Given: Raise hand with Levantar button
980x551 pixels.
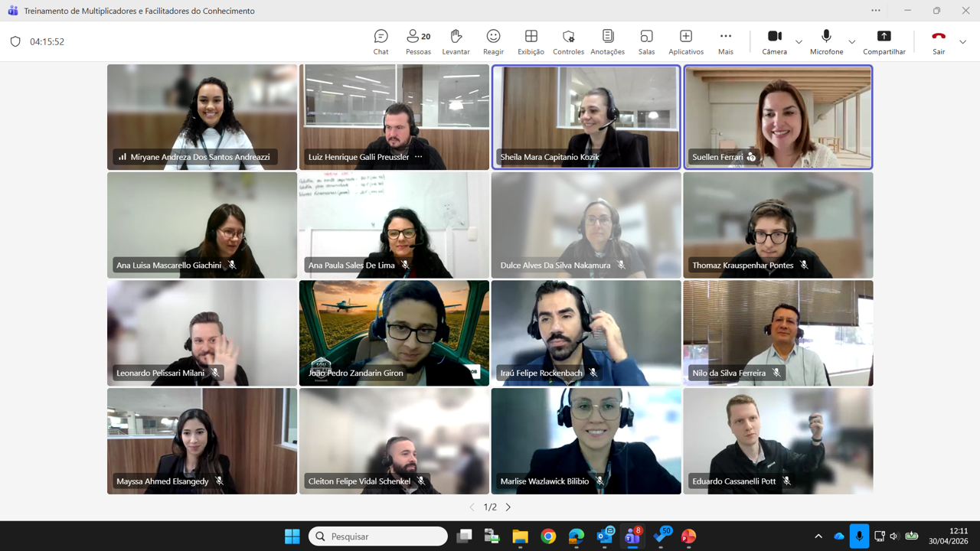Looking at the screenshot, I should tap(456, 41).
